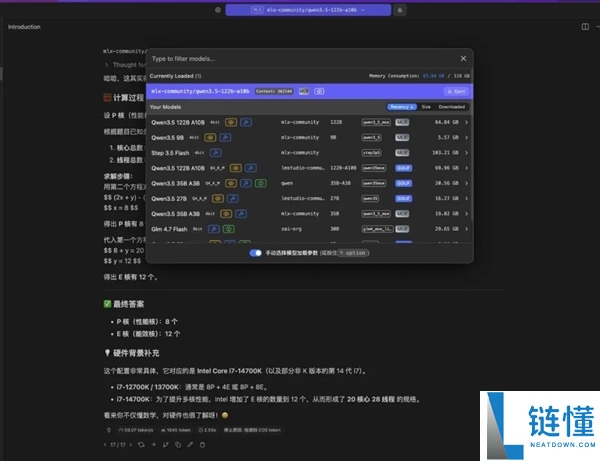This screenshot has height=461, width=600.
Task: Click the loaded mlx-community/qwen3.5-122b-a10b row
Action: click(x=309, y=91)
